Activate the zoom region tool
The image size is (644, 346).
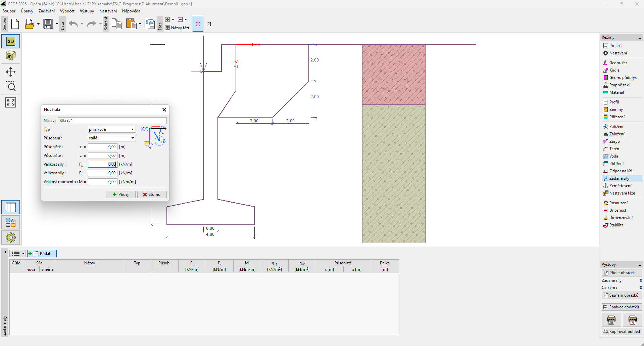click(x=11, y=87)
